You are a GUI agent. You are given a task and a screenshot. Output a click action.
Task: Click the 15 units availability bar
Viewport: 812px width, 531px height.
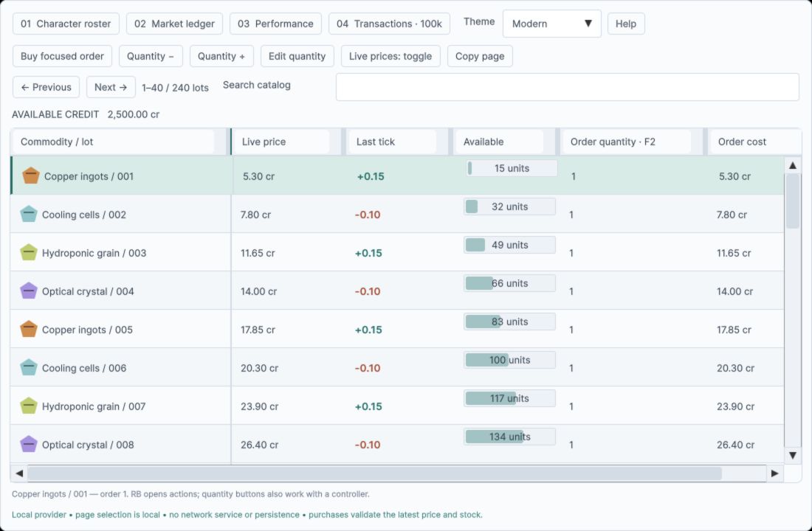tap(512, 168)
